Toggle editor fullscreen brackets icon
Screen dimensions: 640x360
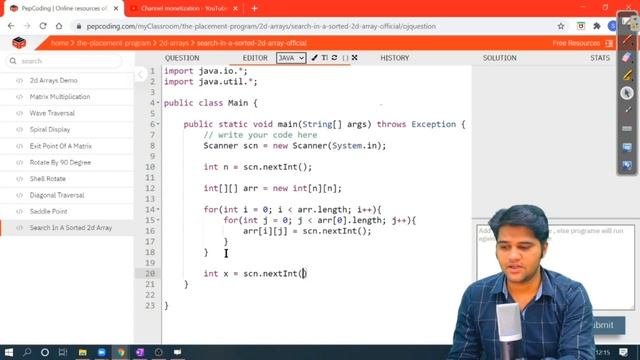(345, 58)
